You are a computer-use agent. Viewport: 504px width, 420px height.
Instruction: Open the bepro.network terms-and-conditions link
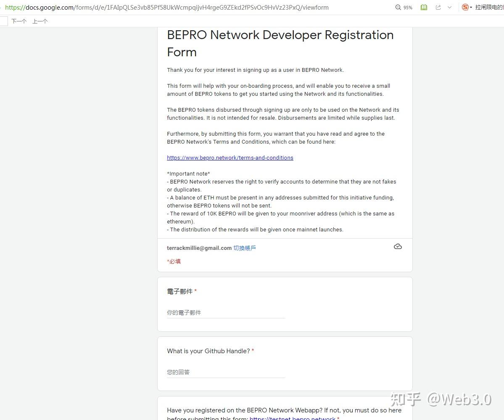230,157
